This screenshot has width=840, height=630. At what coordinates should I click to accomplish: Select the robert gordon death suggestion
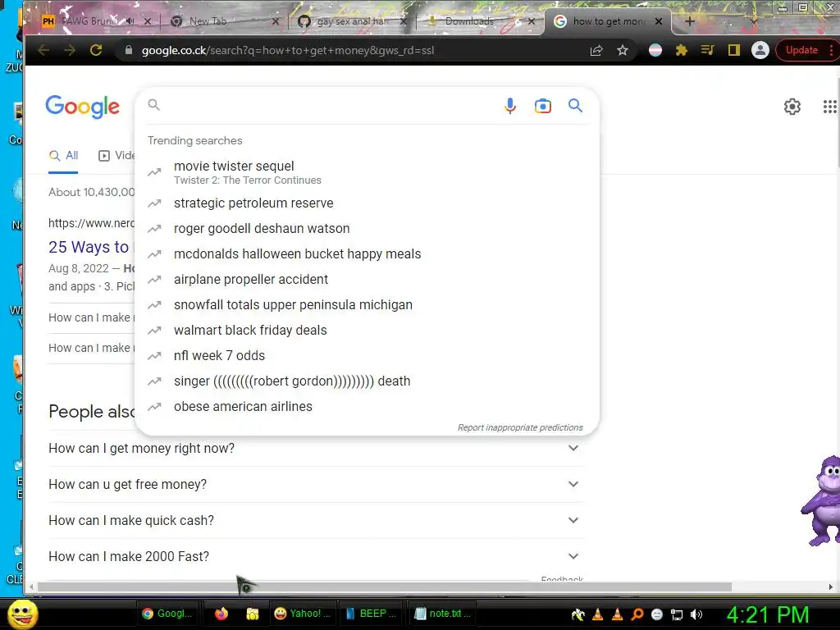click(367, 381)
